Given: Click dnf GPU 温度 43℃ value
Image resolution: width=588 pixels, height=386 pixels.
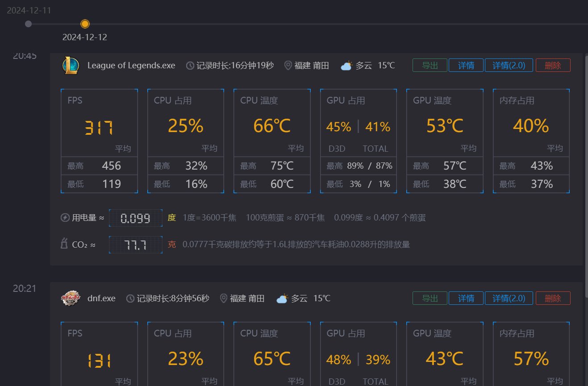Looking at the screenshot, I should pos(445,359).
